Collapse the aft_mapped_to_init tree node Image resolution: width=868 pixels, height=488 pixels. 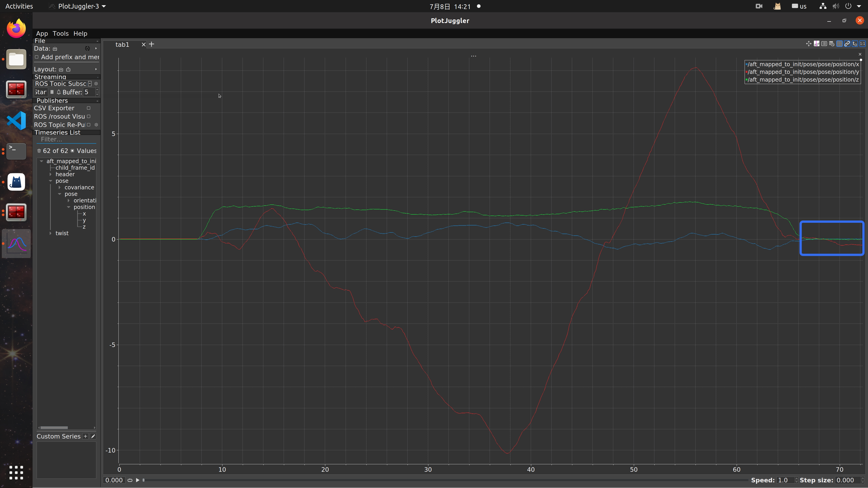(42, 161)
